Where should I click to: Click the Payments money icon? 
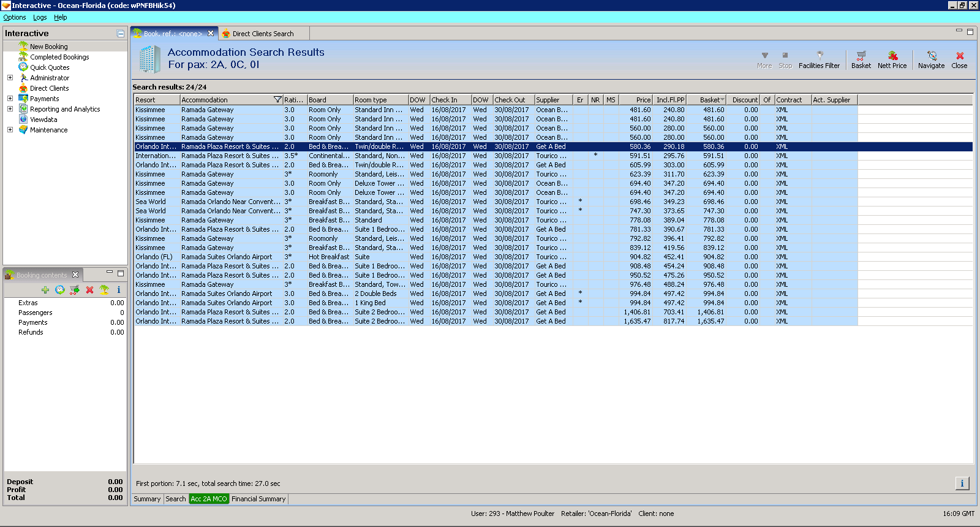pyautogui.click(x=23, y=98)
